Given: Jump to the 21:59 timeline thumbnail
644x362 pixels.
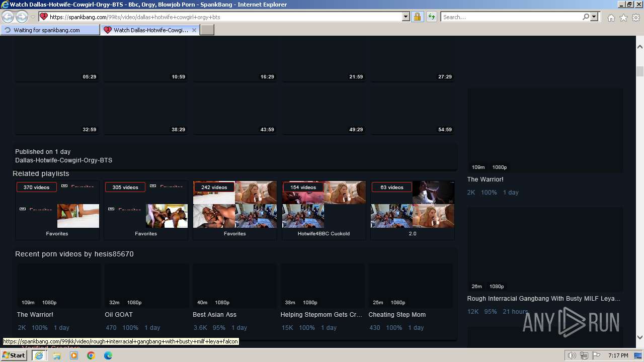Looking at the screenshot, I should tap(324, 59).
